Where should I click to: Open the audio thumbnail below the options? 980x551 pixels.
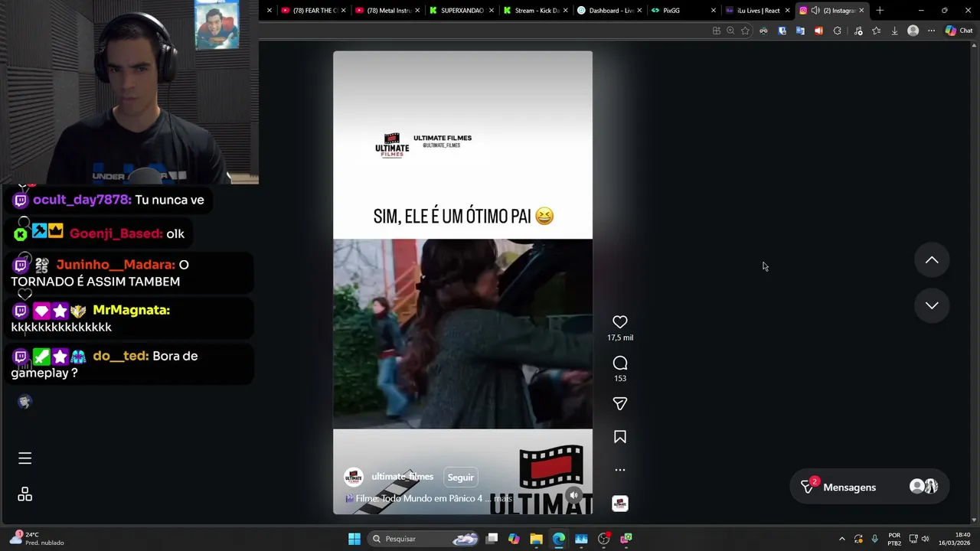[620, 504]
